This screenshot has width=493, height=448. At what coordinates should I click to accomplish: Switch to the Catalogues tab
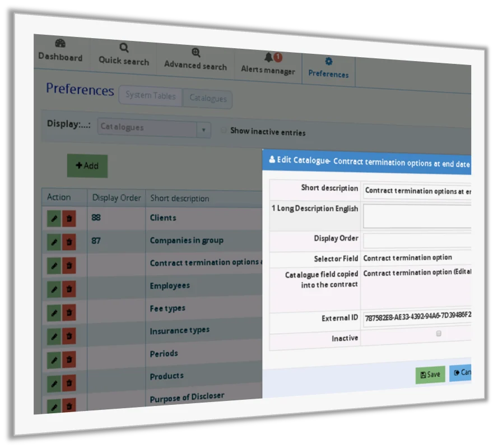(x=208, y=99)
